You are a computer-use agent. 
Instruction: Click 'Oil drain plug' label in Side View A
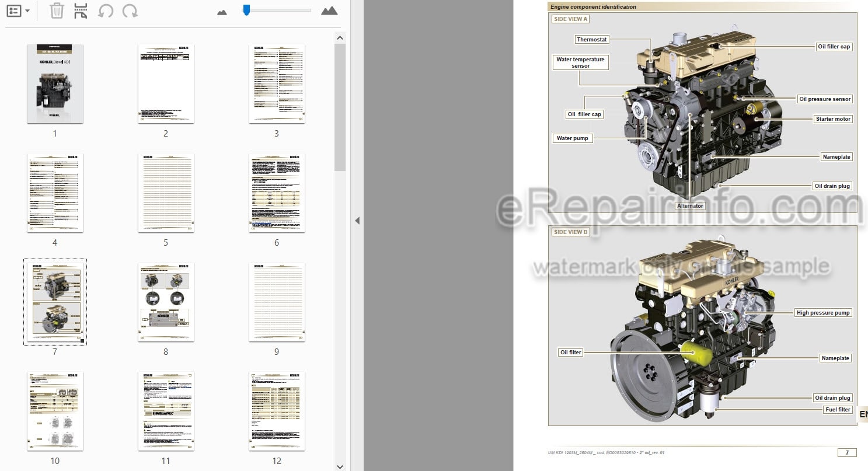[832, 186]
